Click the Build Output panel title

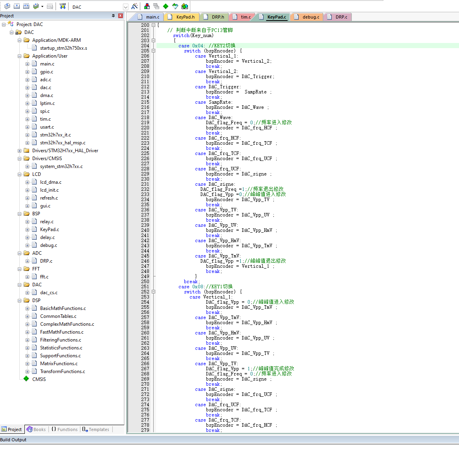click(x=13, y=440)
